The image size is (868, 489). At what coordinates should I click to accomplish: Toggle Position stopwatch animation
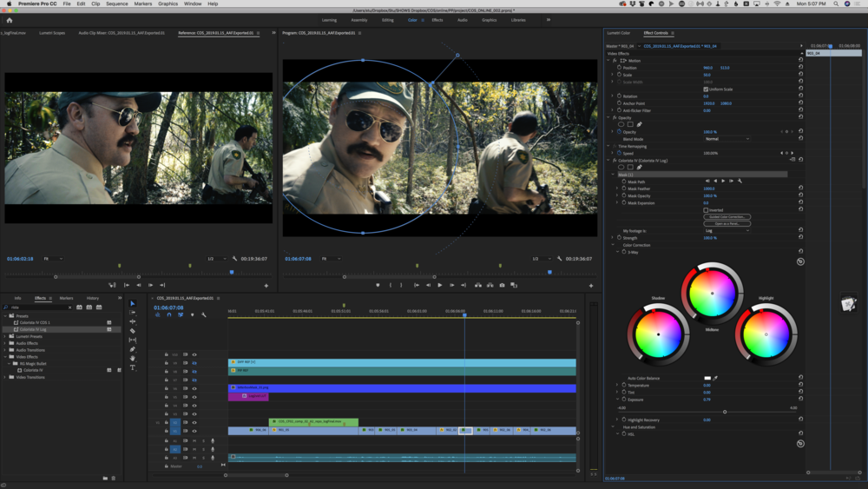[x=619, y=68]
